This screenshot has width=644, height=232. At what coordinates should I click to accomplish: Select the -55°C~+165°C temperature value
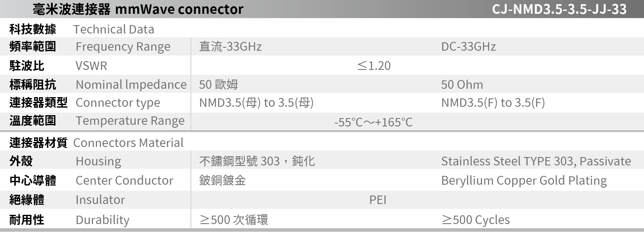pyautogui.click(x=373, y=122)
